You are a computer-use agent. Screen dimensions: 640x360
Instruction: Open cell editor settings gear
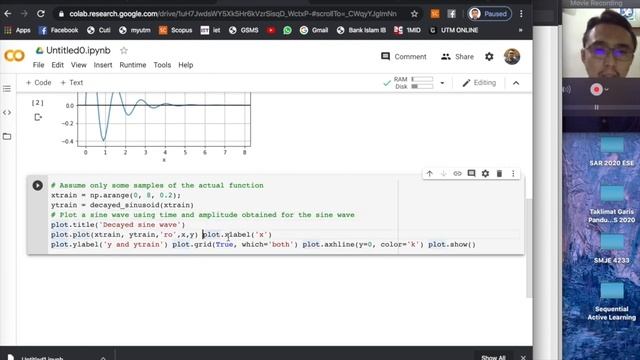click(x=485, y=173)
